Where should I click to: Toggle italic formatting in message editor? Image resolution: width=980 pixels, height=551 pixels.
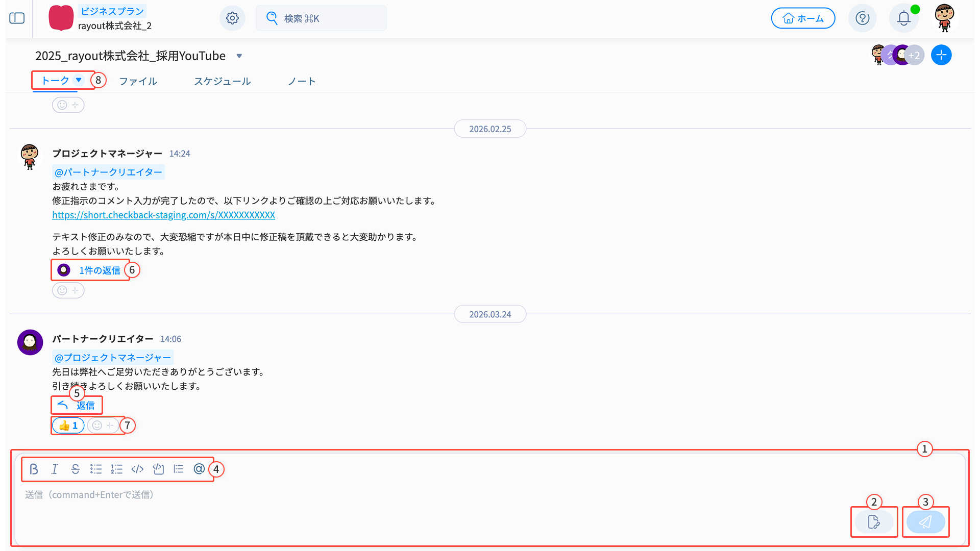(55, 469)
